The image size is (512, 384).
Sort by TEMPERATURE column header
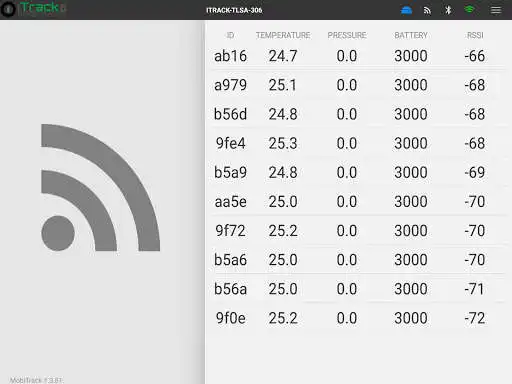(x=283, y=35)
